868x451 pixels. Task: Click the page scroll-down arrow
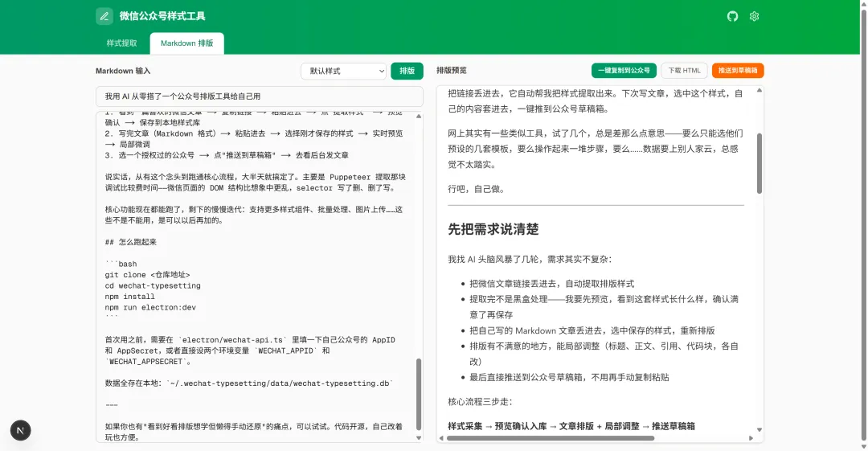[863, 446]
